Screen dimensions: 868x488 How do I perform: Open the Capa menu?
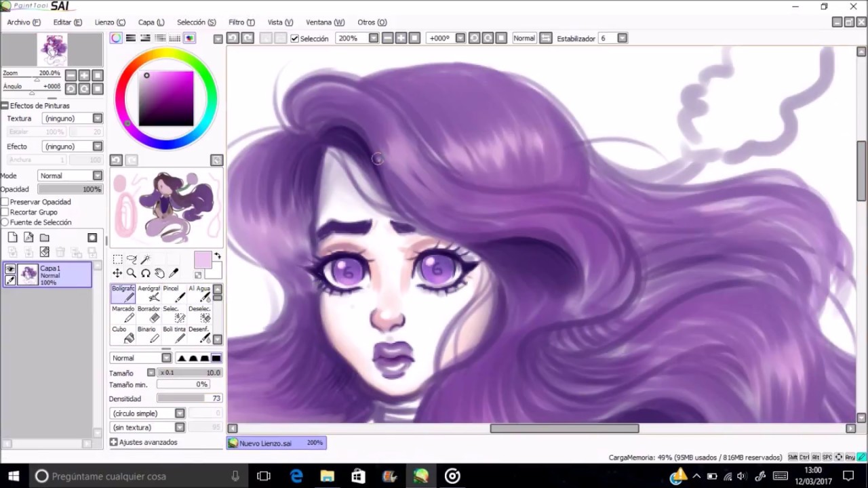point(151,22)
